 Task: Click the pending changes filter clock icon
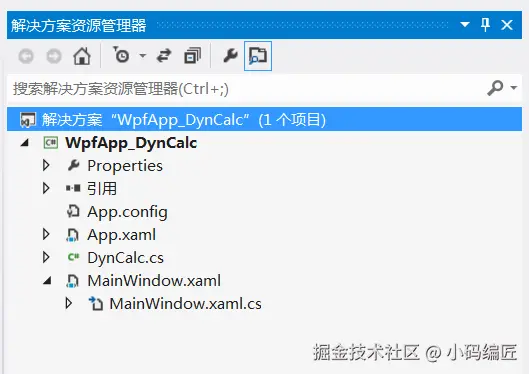(121, 55)
